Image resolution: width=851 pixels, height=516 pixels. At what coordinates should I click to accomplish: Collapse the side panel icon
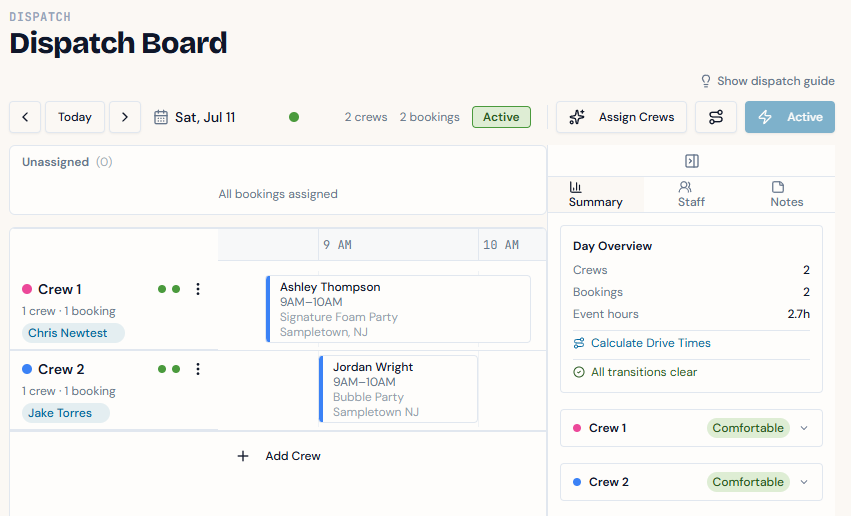click(x=691, y=161)
